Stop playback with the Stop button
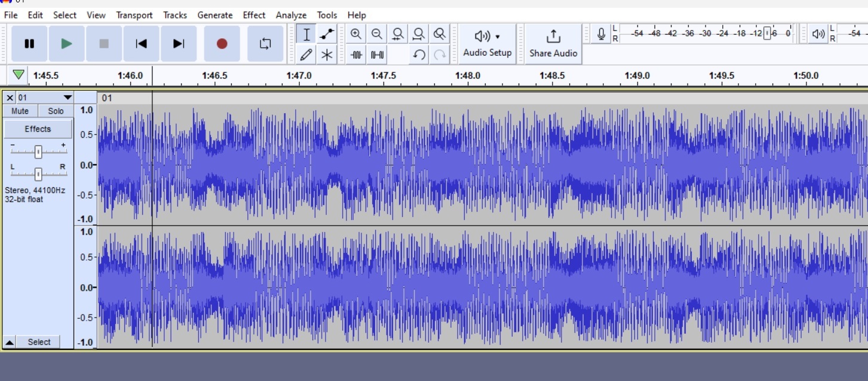 (x=104, y=44)
